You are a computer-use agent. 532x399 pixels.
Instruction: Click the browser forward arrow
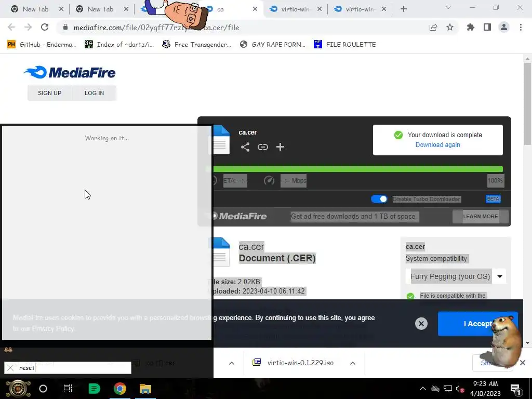click(28, 27)
